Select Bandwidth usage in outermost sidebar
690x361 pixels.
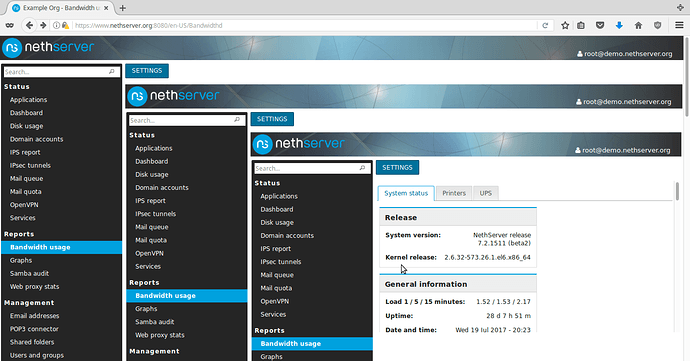click(x=62, y=247)
